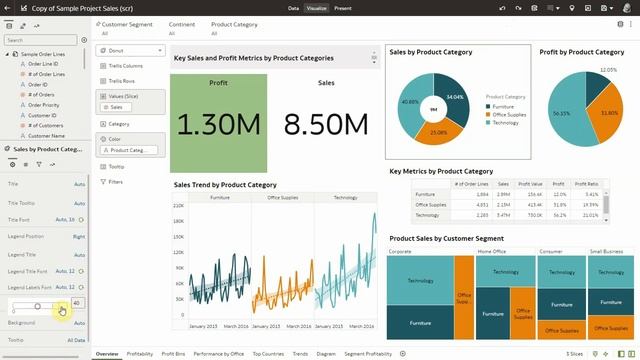Open the Values properties tab icon

26,164
